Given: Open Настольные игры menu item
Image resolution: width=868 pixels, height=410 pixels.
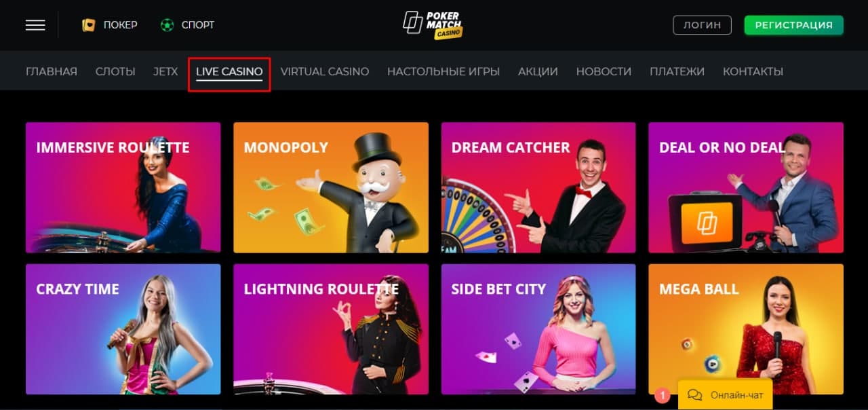Looking at the screenshot, I should [443, 71].
